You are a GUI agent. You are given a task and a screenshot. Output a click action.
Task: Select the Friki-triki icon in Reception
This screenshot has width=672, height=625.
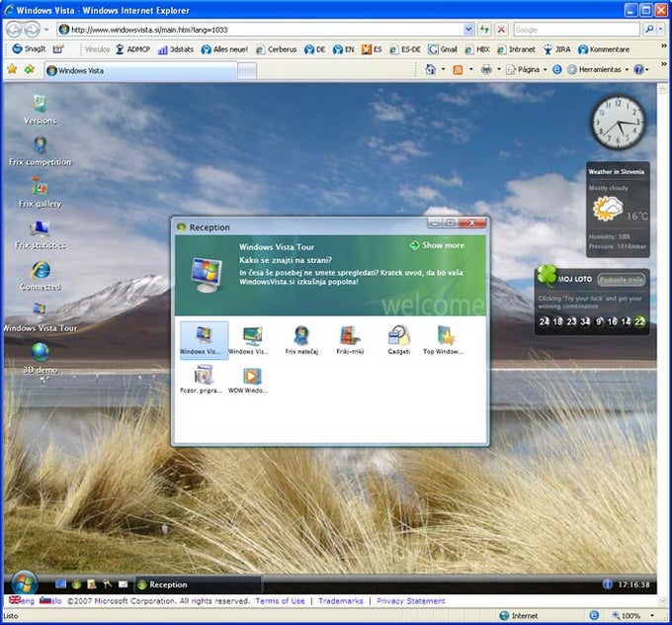tap(350, 340)
